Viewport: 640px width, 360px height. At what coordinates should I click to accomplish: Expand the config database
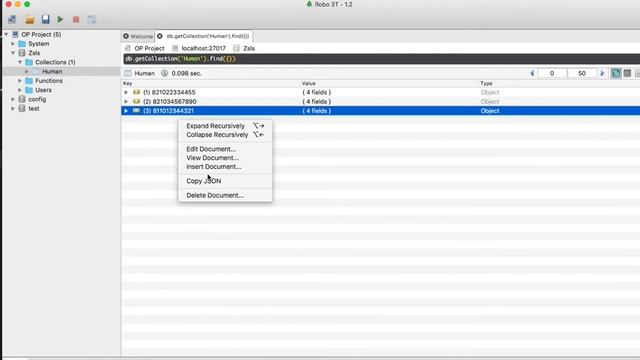[13, 100]
